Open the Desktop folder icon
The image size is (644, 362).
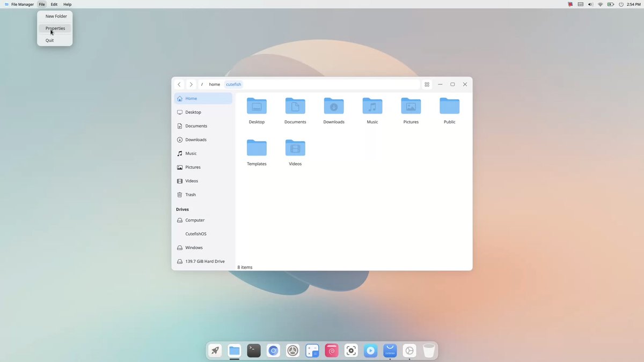[x=257, y=106]
